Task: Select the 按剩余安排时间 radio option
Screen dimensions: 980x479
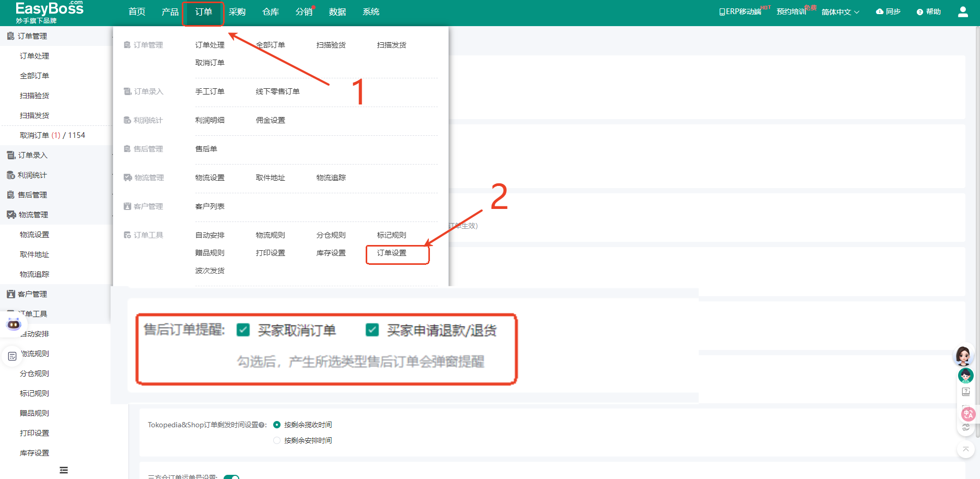Action: 277,440
